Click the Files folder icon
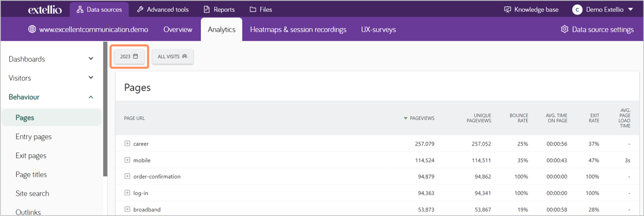 point(253,9)
